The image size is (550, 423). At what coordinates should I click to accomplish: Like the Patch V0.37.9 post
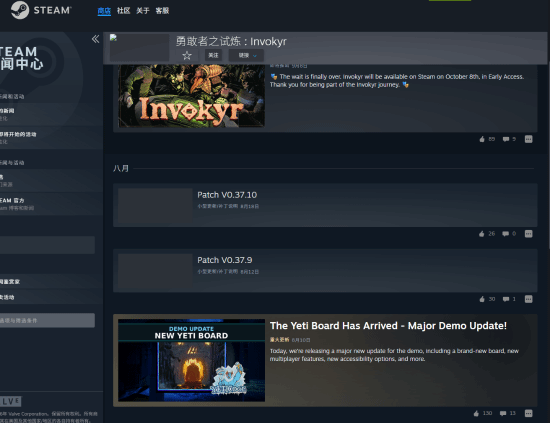pyautogui.click(x=487, y=299)
